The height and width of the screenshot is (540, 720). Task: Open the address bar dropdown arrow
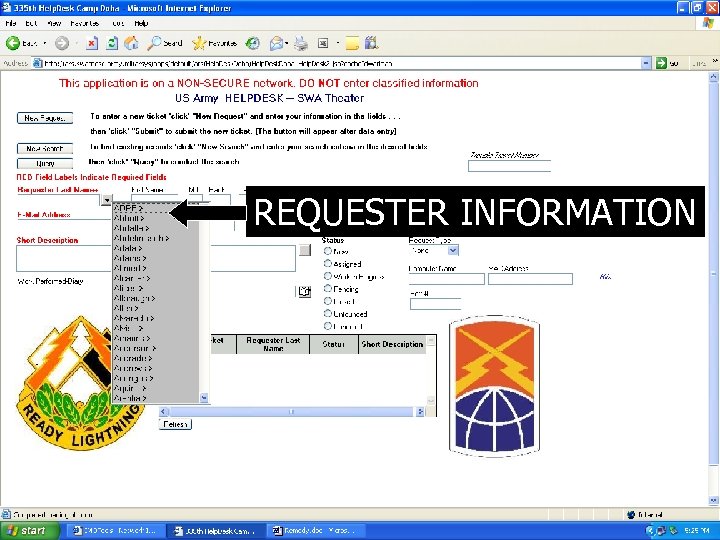tap(646, 63)
